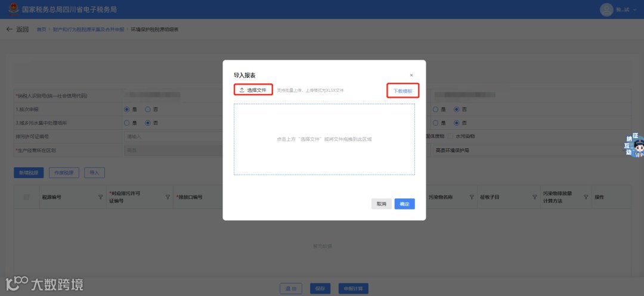Click the tax bureau emblem logo
The image size is (644, 296).
(x=14, y=9)
